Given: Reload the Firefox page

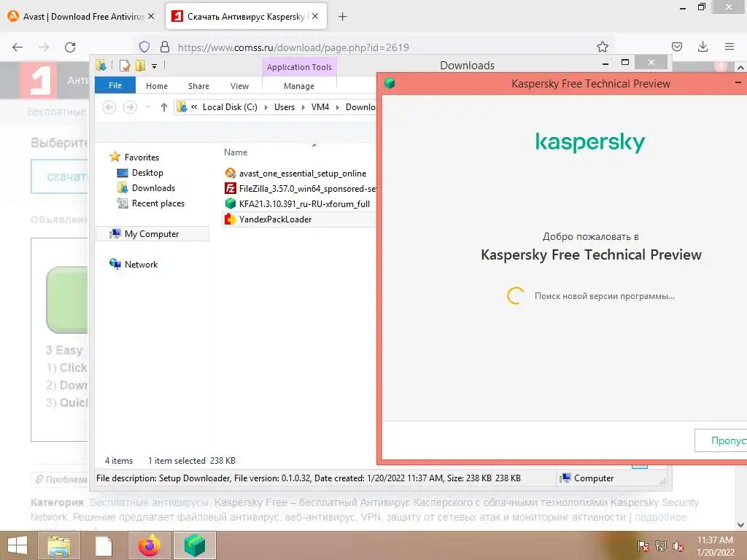Looking at the screenshot, I should (x=70, y=47).
